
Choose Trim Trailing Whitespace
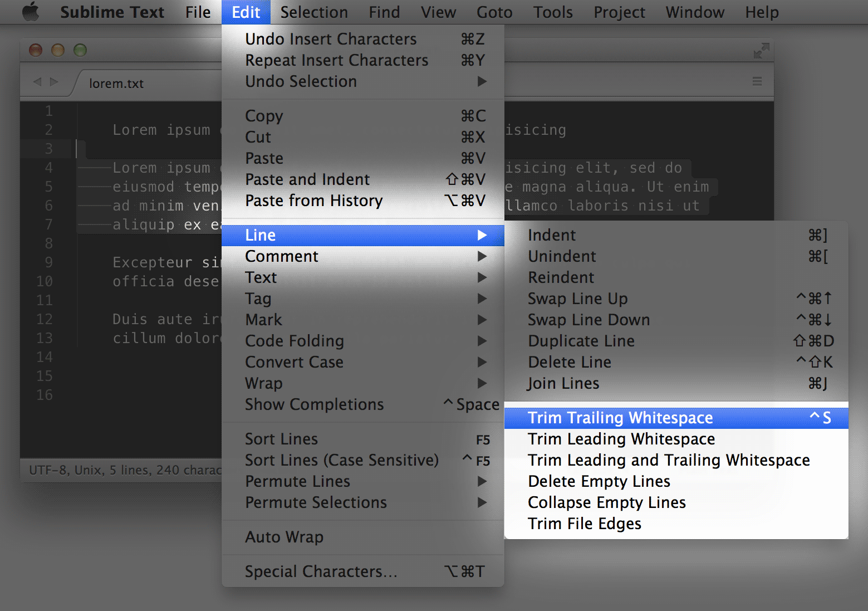pos(676,418)
